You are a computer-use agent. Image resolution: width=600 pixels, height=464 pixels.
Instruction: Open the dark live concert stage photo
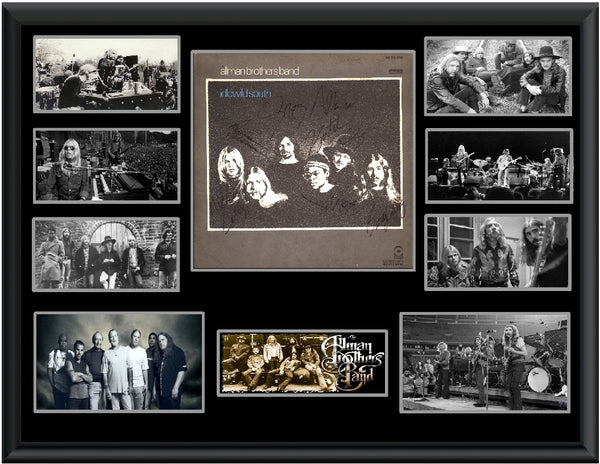499,166
